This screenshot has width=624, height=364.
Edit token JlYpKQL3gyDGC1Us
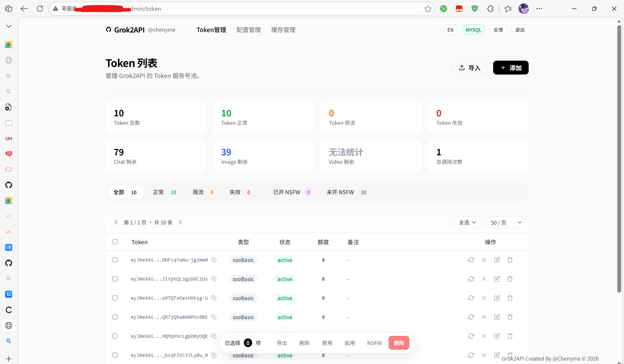(497, 279)
